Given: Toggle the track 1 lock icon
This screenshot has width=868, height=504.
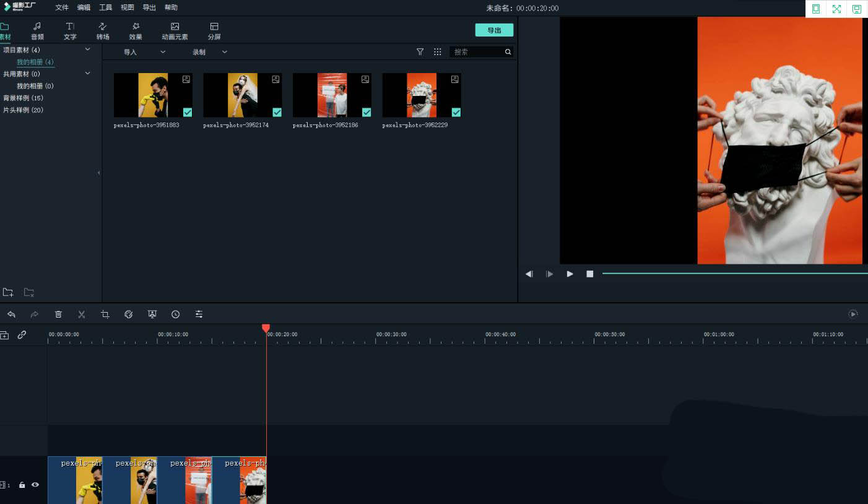Looking at the screenshot, I should coord(22,485).
